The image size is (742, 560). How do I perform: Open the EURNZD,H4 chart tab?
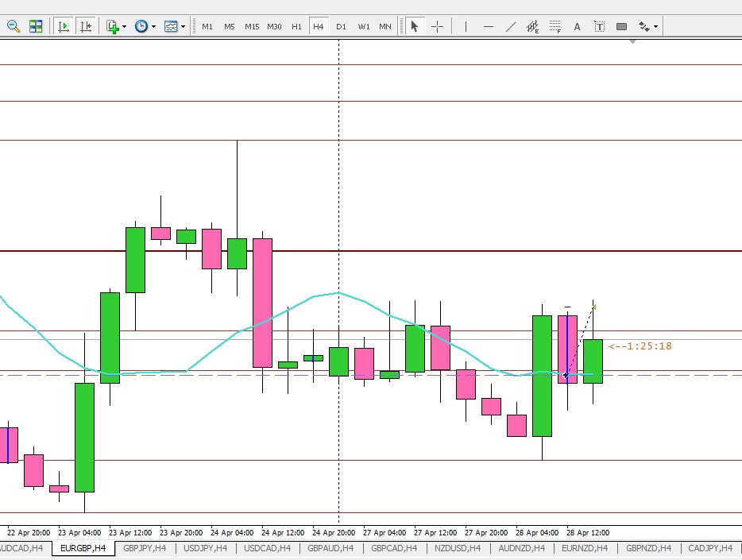585,548
